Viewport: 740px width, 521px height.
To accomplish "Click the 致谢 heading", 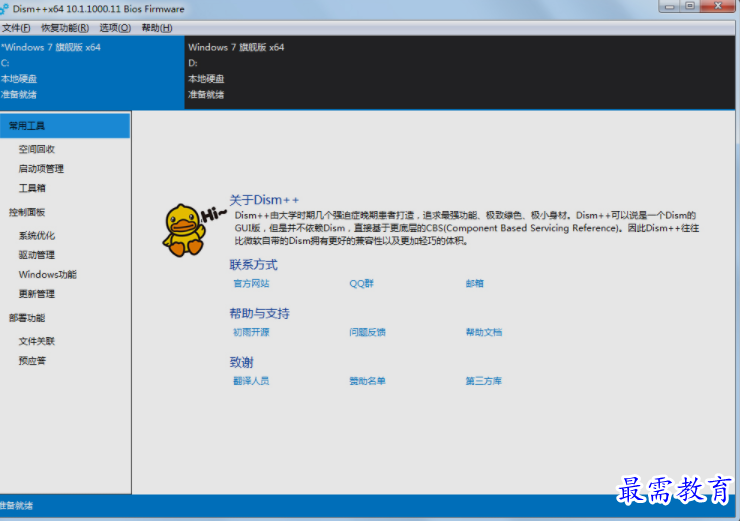I will click(x=242, y=362).
